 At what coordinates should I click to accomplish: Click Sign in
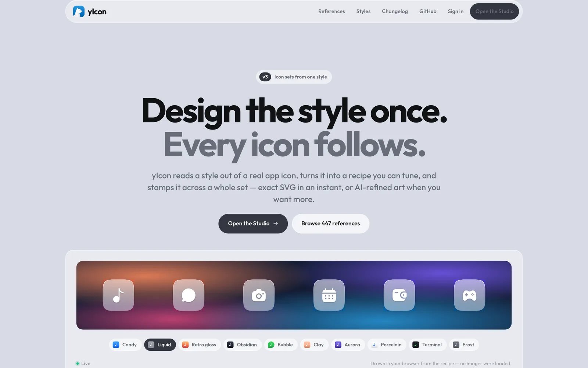click(456, 11)
